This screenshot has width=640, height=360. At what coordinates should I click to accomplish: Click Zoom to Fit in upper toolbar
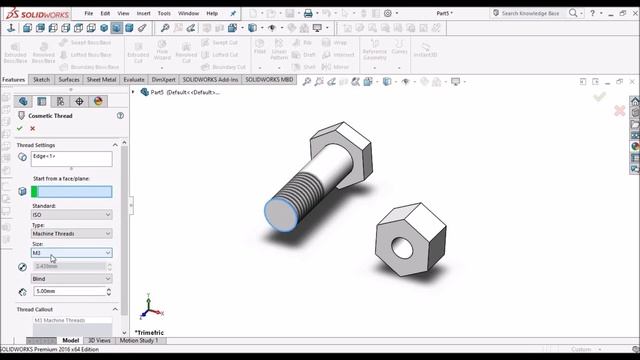(165, 28)
